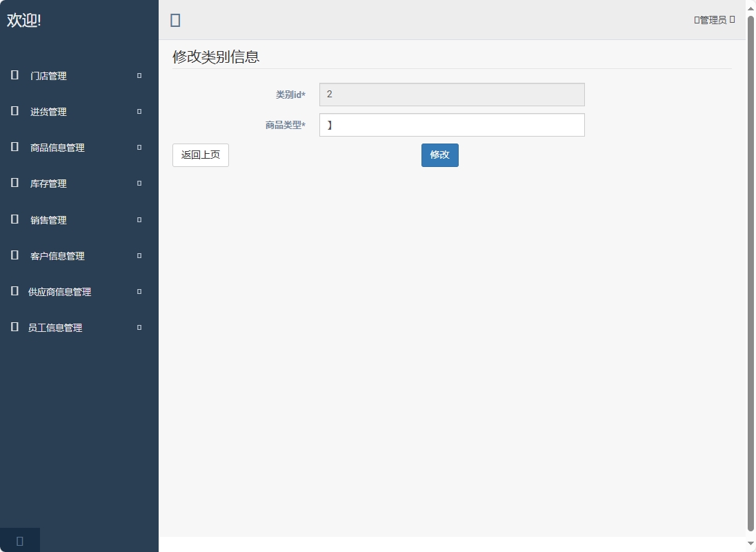The image size is (756, 552).
Task: Click the sidebar collapse icon at bottom left
Action: tap(19, 540)
